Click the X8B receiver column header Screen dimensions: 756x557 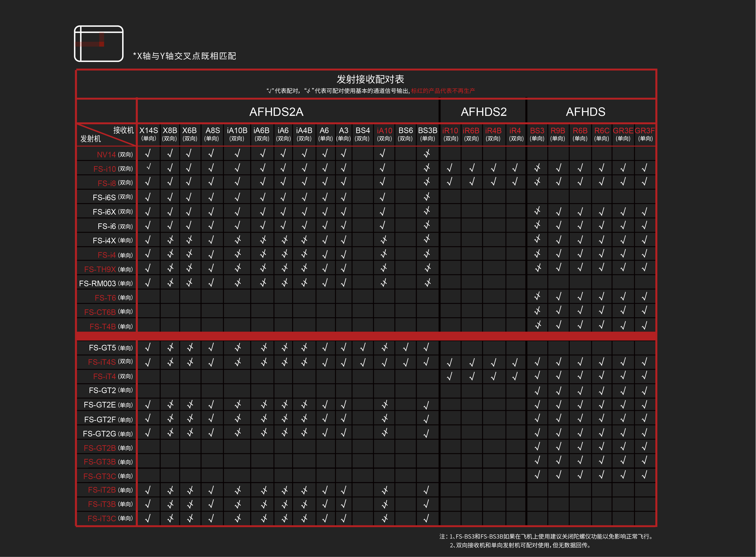[170, 134]
